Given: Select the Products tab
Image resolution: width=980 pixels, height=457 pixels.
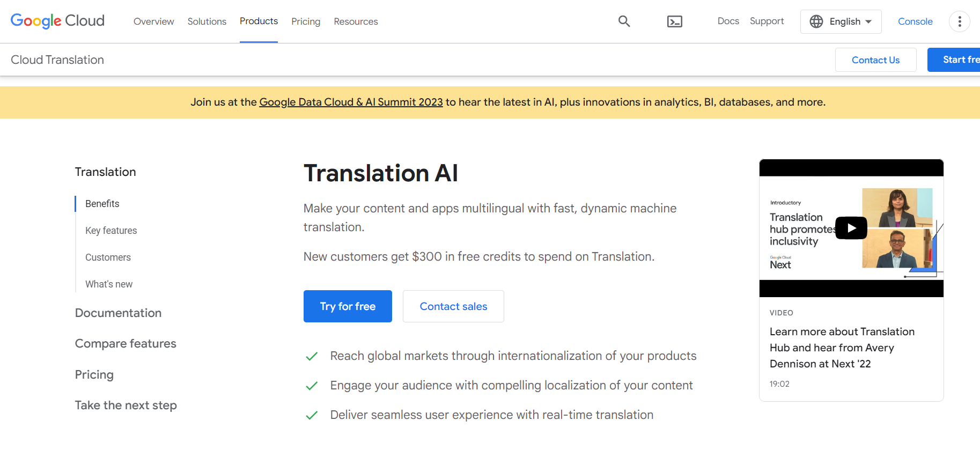Looking at the screenshot, I should pyautogui.click(x=259, y=21).
